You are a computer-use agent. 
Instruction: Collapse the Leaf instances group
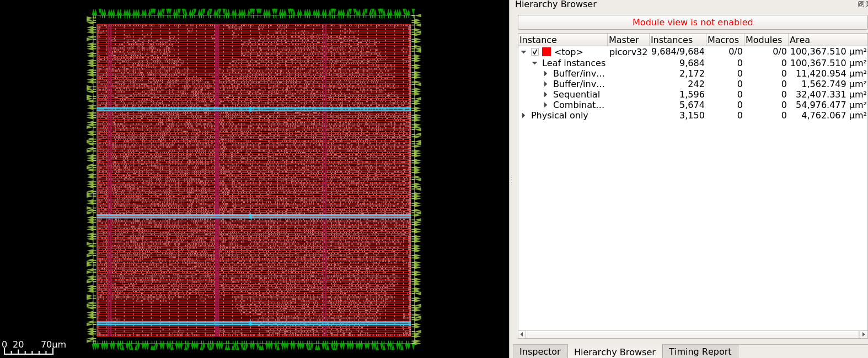pos(534,63)
